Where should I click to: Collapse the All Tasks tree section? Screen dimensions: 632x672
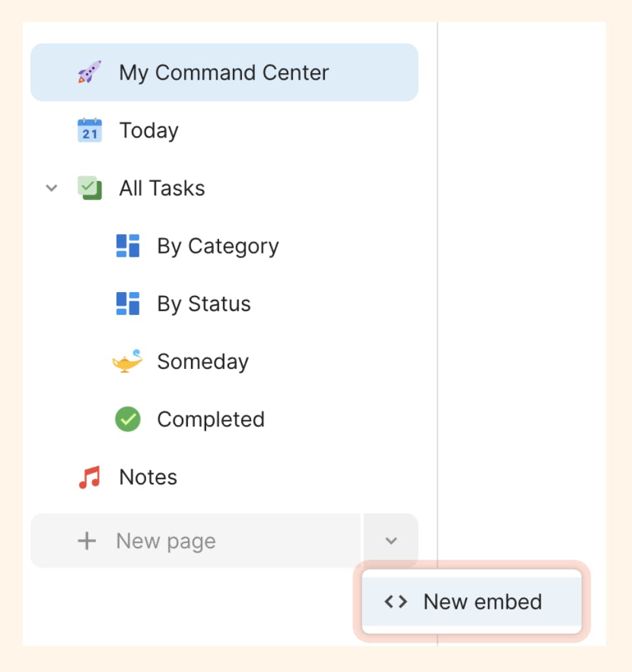click(52, 188)
